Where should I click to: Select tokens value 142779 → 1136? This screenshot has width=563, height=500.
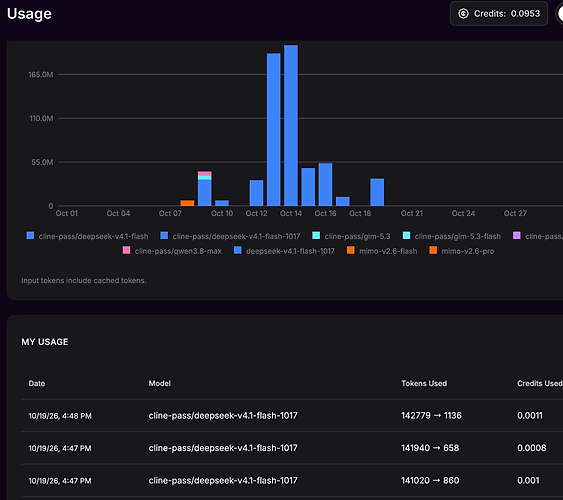[x=431, y=416]
